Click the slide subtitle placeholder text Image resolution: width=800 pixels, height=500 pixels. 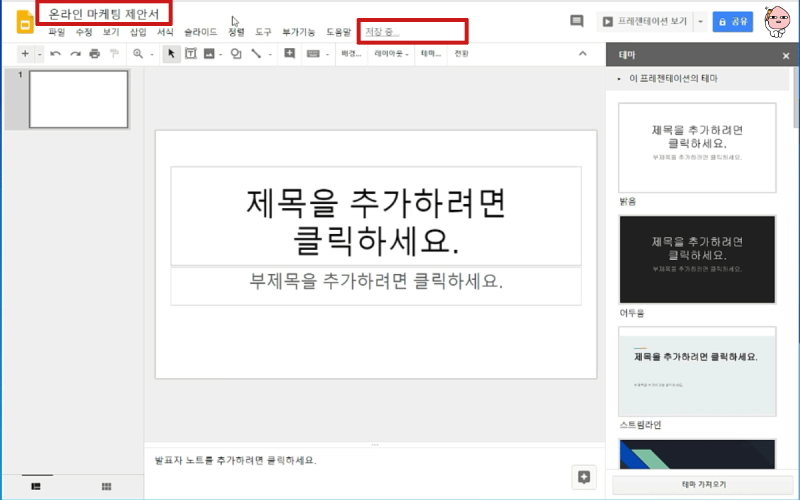coord(376,281)
